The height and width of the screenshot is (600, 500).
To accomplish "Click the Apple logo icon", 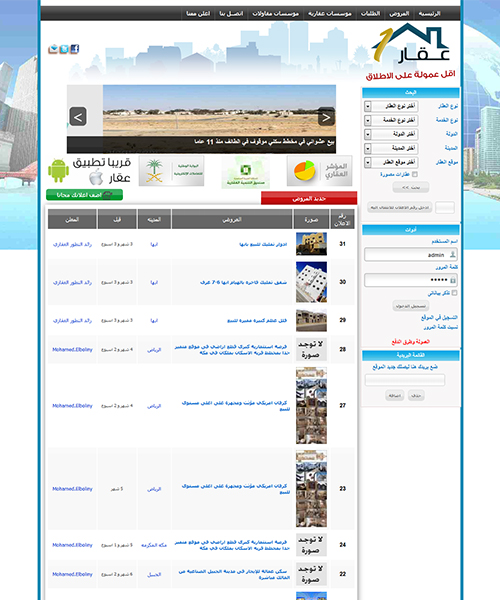I will point(96,178).
